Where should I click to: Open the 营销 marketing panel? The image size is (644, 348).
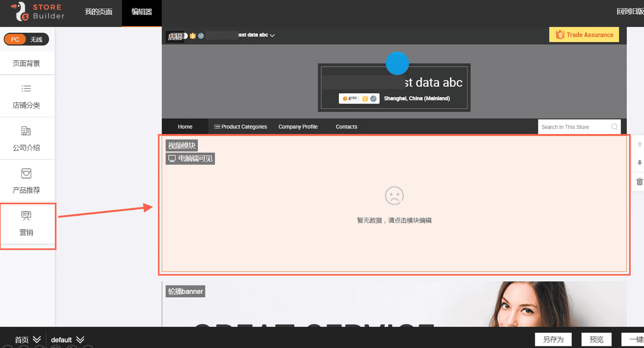pos(26,224)
